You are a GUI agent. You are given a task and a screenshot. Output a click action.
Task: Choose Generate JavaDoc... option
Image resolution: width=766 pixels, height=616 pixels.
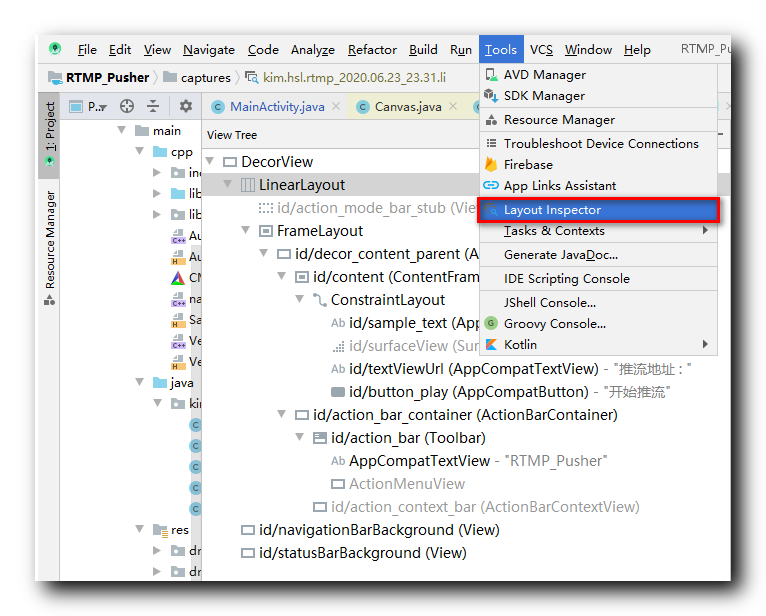598,255
